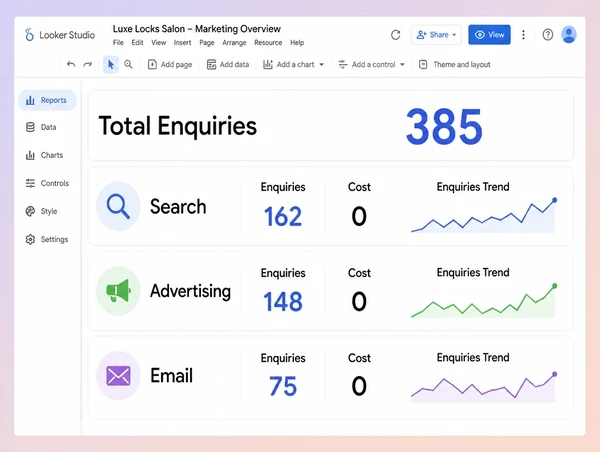Click the Search enquiries value 162

click(283, 216)
